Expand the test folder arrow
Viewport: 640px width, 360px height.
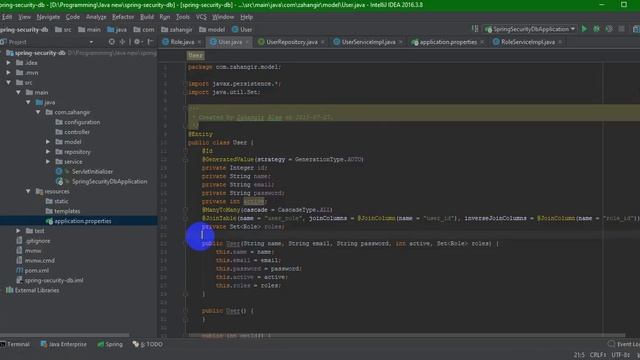click(x=18, y=231)
